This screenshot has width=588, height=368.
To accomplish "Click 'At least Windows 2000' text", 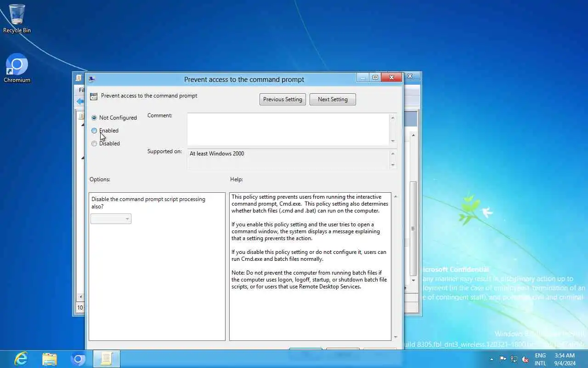I will [217, 154].
